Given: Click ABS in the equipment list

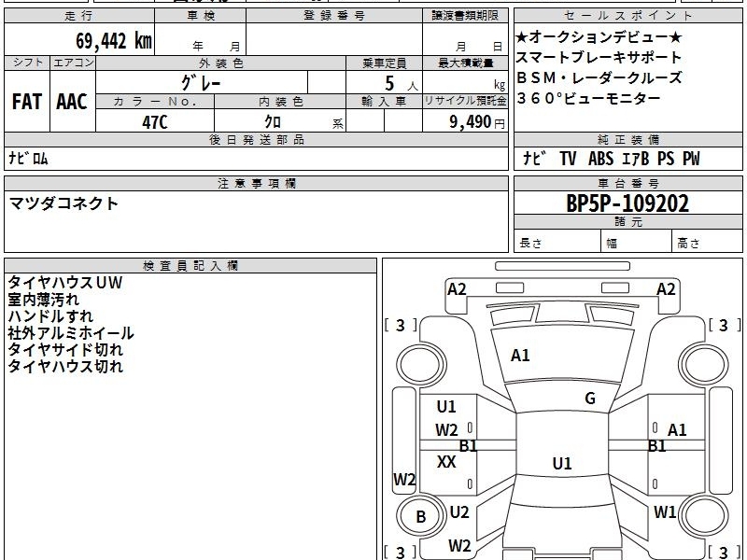Looking at the screenshot, I should [x=600, y=158].
